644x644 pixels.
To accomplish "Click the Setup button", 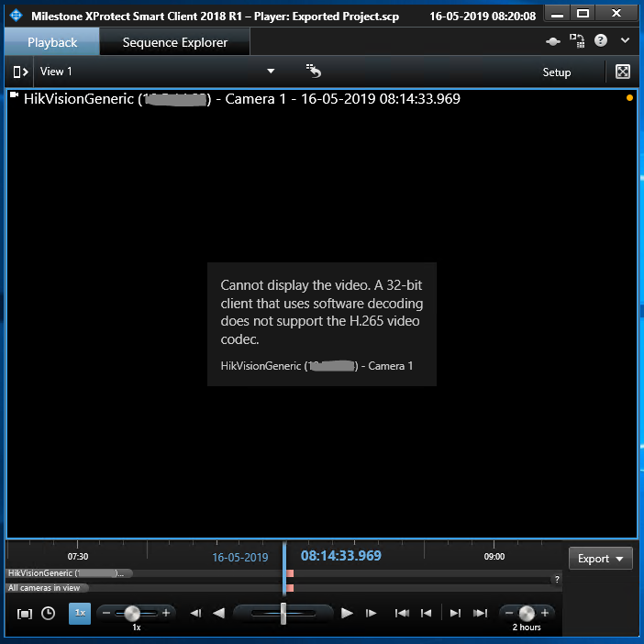I will [x=556, y=72].
